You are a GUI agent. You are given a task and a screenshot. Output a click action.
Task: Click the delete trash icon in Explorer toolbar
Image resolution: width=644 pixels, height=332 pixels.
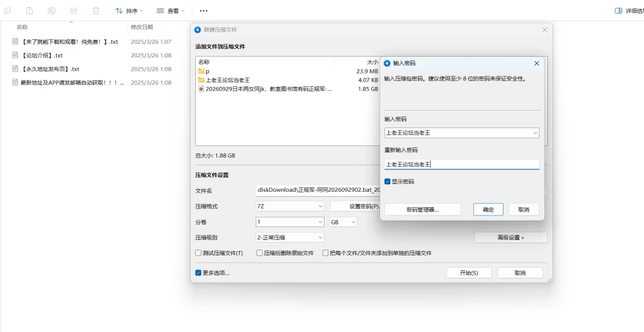96,11
